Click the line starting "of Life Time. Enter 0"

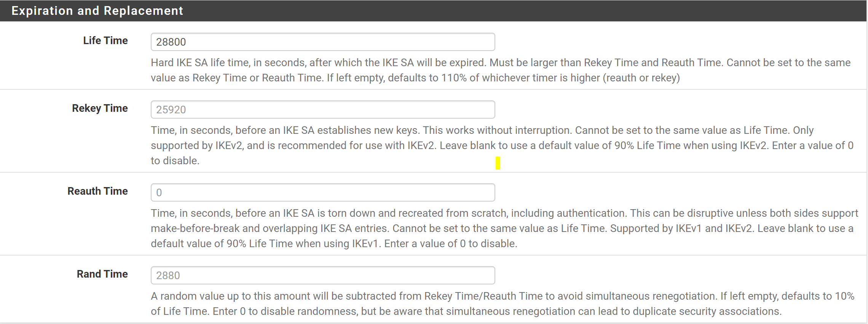click(x=466, y=311)
